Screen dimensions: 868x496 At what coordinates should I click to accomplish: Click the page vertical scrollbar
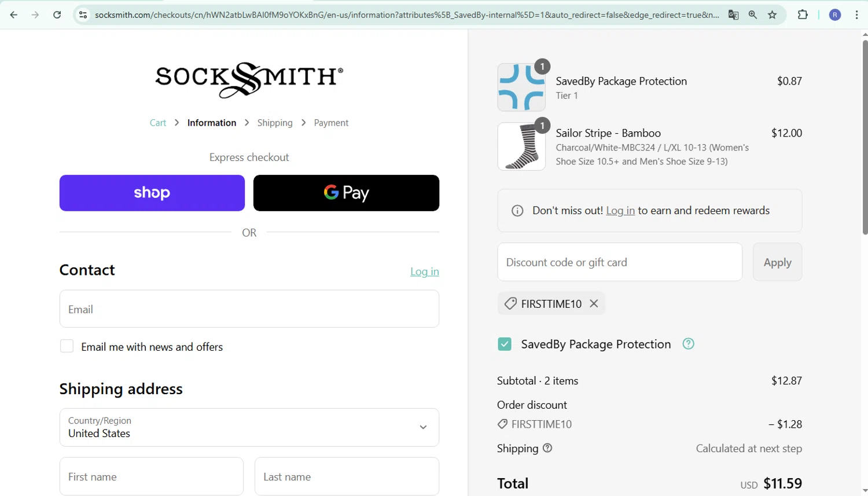[865, 137]
